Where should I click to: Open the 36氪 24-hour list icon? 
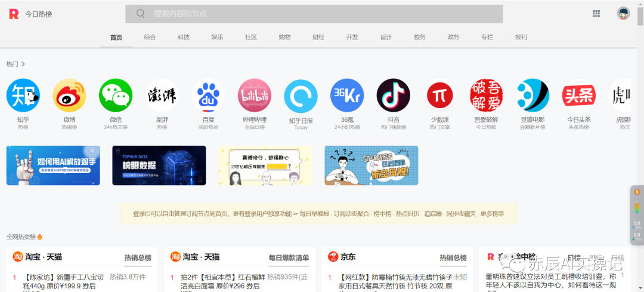347,96
